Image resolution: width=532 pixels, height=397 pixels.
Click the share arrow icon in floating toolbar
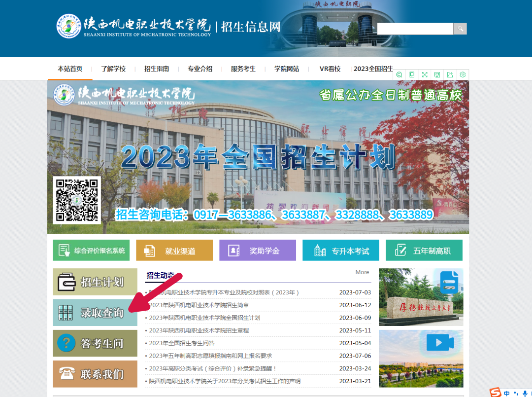click(x=450, y=74)
